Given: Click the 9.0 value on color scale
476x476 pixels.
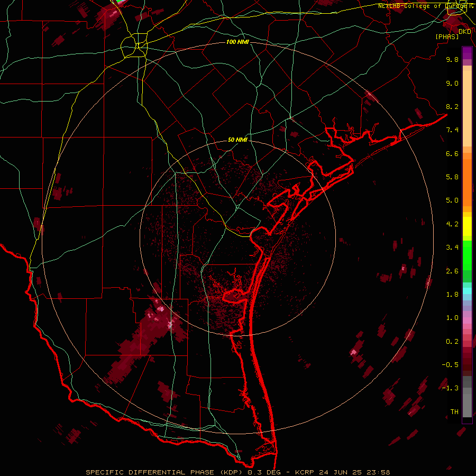Looking at the screenshot, I should point(452,83).
